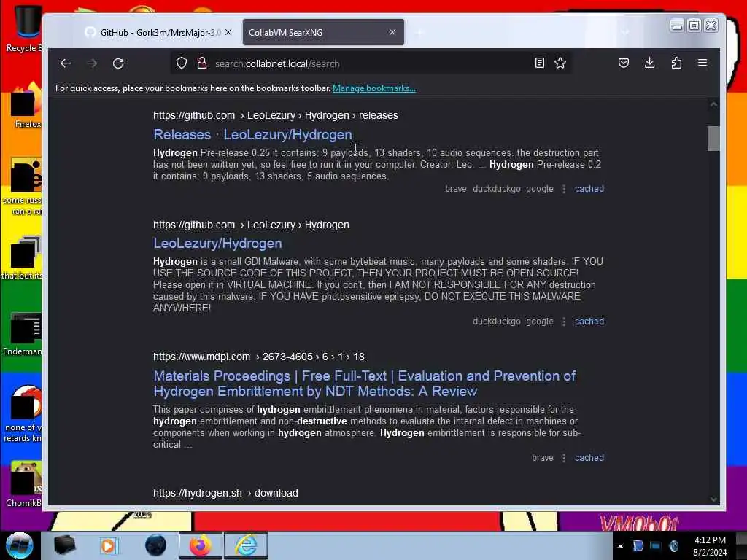Open Firefox from the taskbar
This screenshot has width=747, height=560.
[201, 545]
